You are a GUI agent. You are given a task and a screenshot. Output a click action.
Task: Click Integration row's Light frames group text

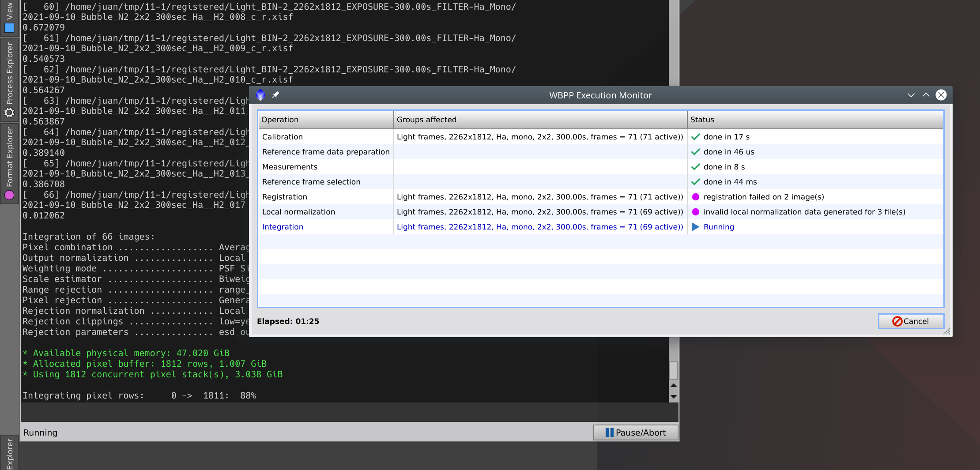point(540,227)
